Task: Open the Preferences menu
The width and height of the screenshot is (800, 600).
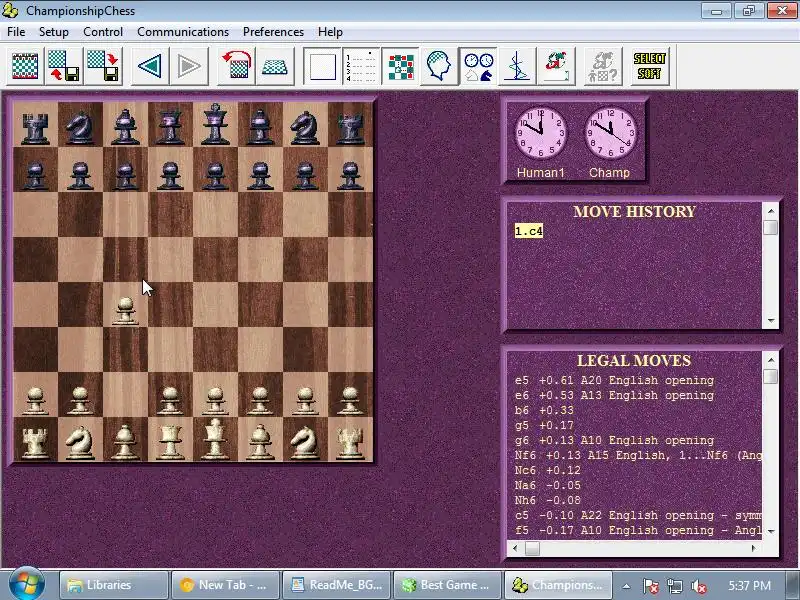Action: [273, 32]
